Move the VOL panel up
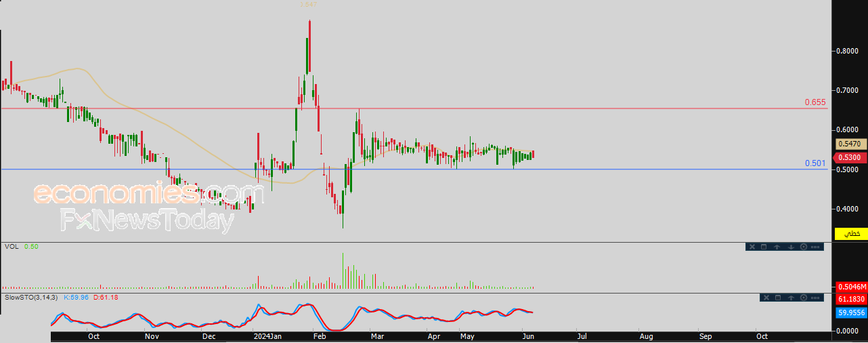The image size is (868, 343). pos(777,247)
